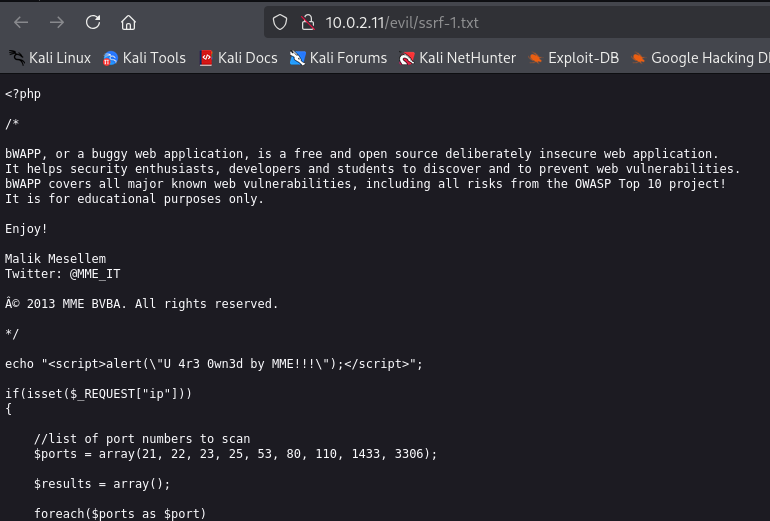The width and height of the screenshot is (770, 521).
Task: Click the echo script alert line
Action: coord(214,363)
